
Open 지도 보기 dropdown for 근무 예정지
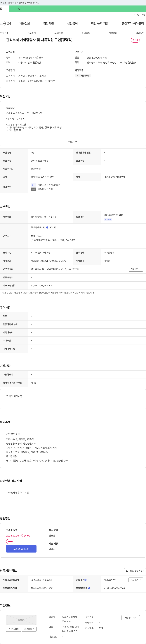coord(136,269)
